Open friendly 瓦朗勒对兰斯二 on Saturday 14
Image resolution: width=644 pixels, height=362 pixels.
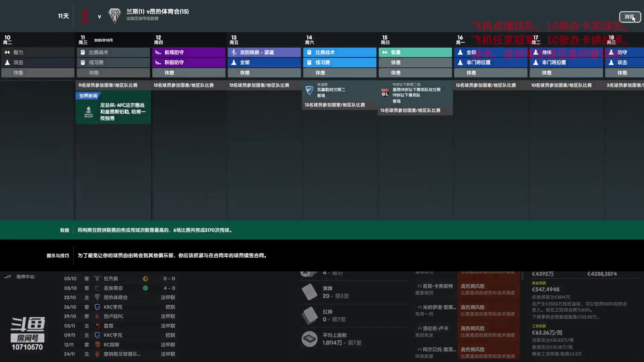339,90
